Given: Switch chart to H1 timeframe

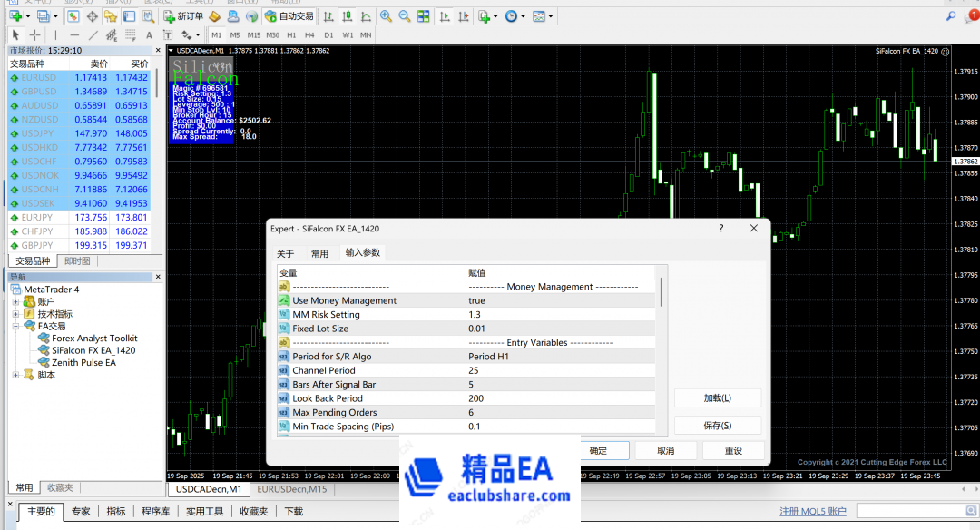Looking at the screenshot, I should pyautogui.click(x=291, y=35).
